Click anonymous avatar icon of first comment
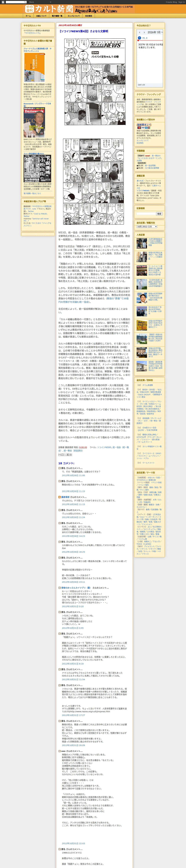 [x=59, y=468]
